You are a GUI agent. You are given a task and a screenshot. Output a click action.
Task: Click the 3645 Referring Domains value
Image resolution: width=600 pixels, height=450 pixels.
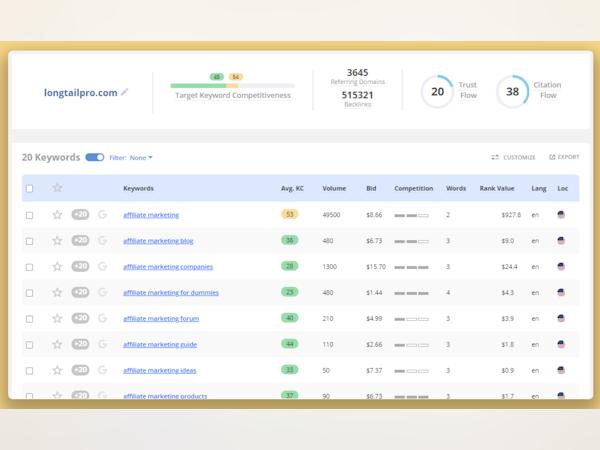coord(357,73)
